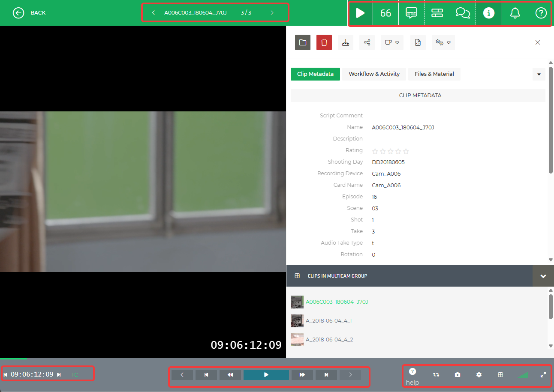Jump to clip end
554x392 pixels.
pyautogui.click(x=326, y=375)
